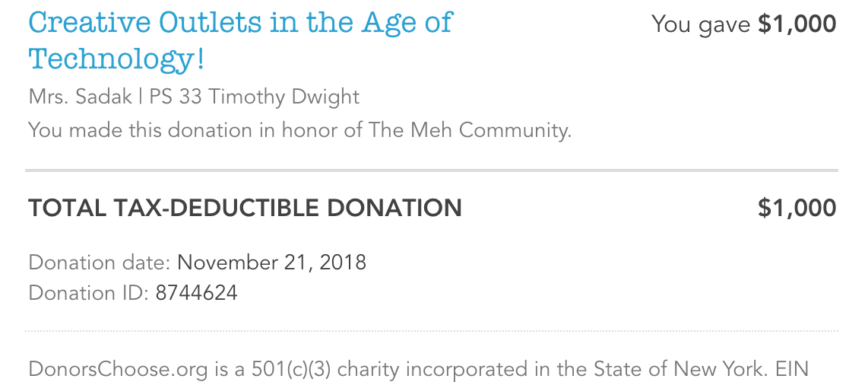Screen dimensions: 868x382
Task: Click the date November 21, 2018
Action: [x=271, y=262]
